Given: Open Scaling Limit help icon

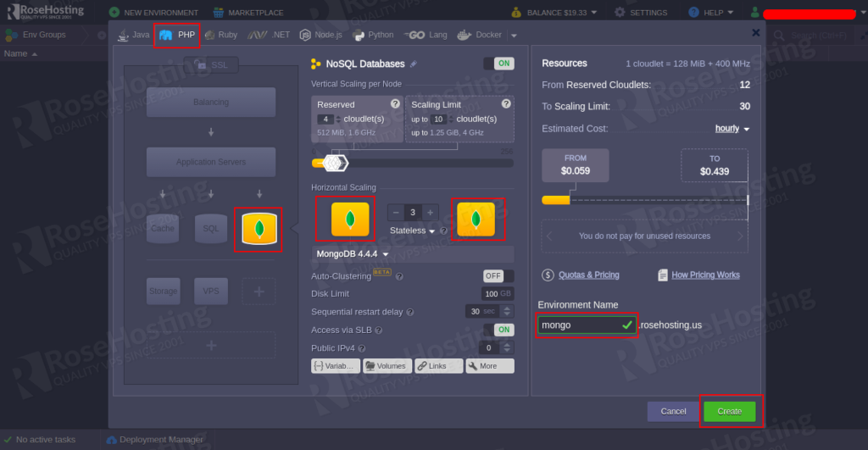Looking at the screenshot, I should tap(506, 103).
